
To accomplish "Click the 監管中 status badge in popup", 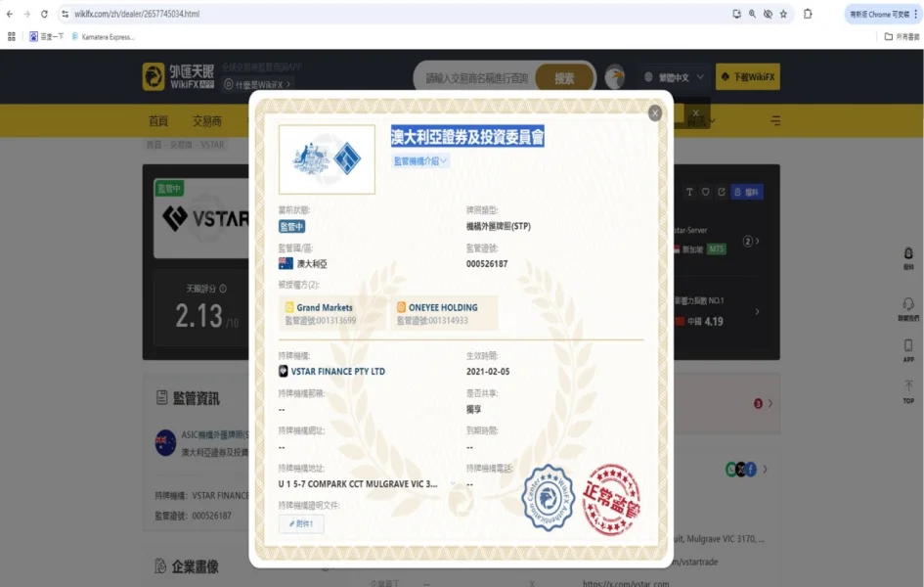I will 291,226.
